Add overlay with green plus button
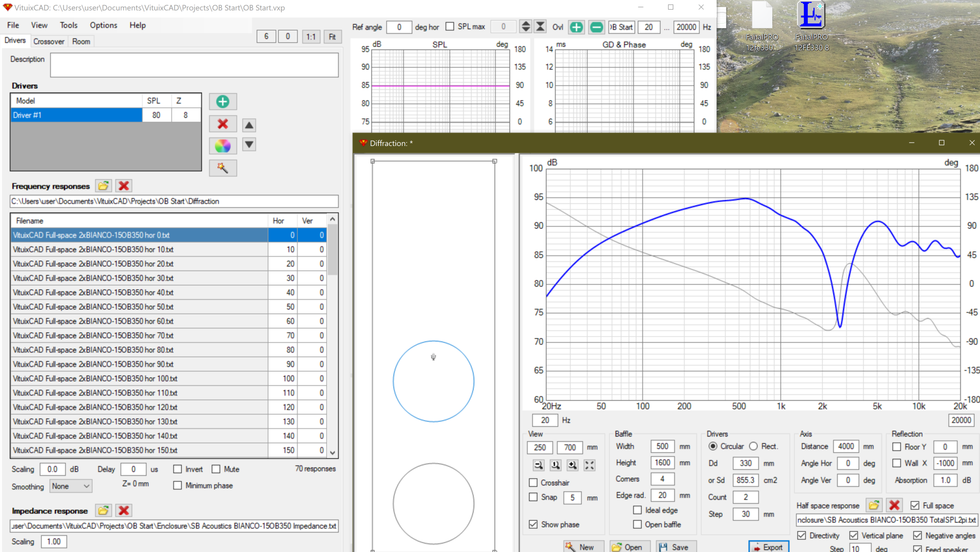Screen dimensions: 980x552 [x=576, y=27]
